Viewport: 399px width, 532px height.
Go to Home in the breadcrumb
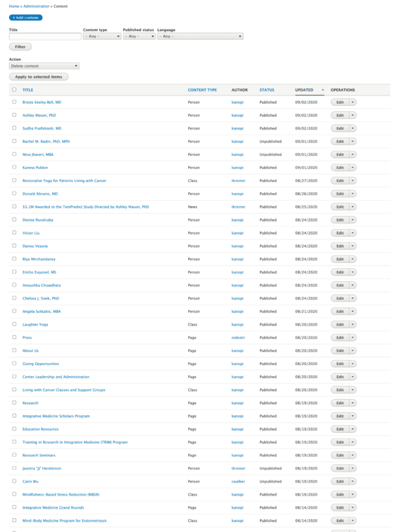click(14, 6)
